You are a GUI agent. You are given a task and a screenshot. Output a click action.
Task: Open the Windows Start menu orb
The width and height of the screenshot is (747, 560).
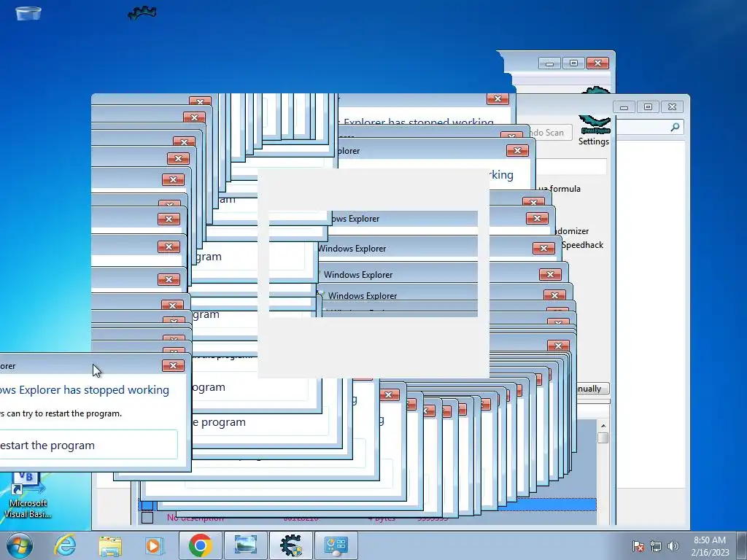point(20,545)
